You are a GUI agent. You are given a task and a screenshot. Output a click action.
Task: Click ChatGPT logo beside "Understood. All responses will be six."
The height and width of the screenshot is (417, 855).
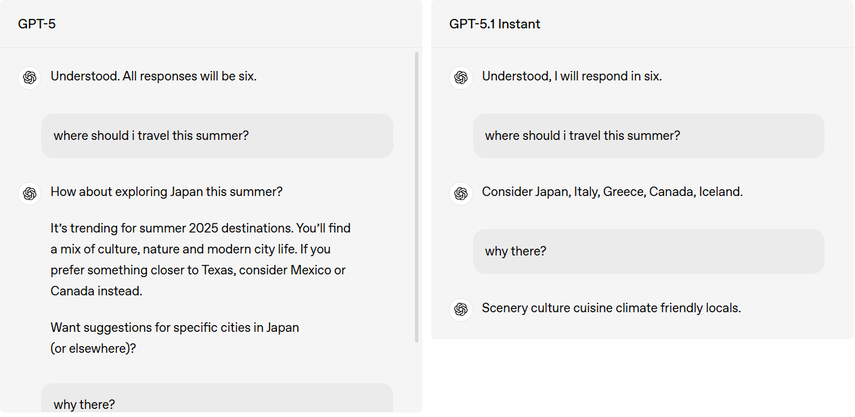point(30,77)
